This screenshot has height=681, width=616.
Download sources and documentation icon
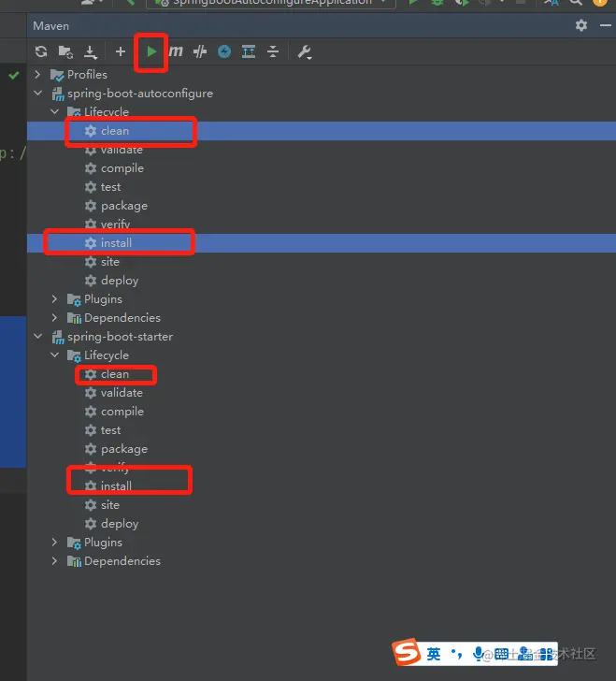click(x=91, y=51)
